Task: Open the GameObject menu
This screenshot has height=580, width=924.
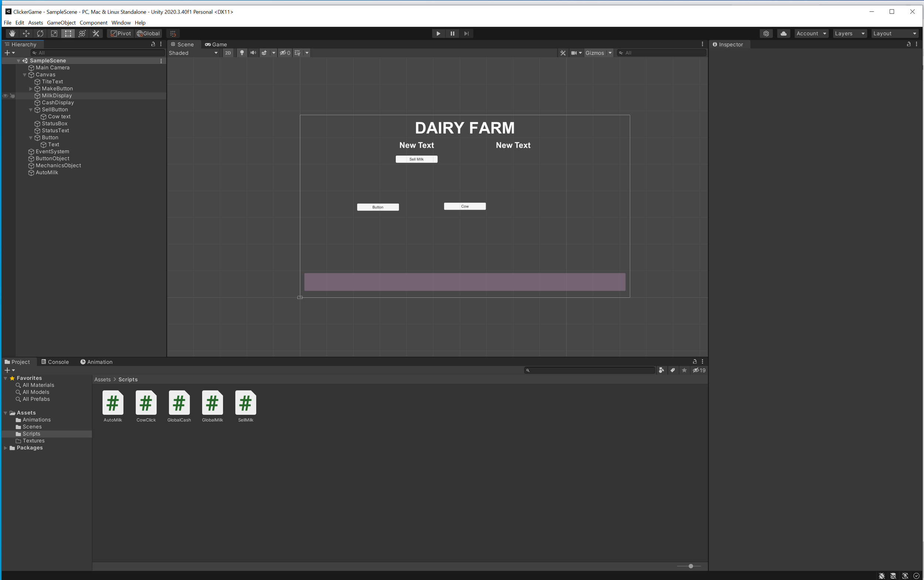Action: click(x=61, y=23)
